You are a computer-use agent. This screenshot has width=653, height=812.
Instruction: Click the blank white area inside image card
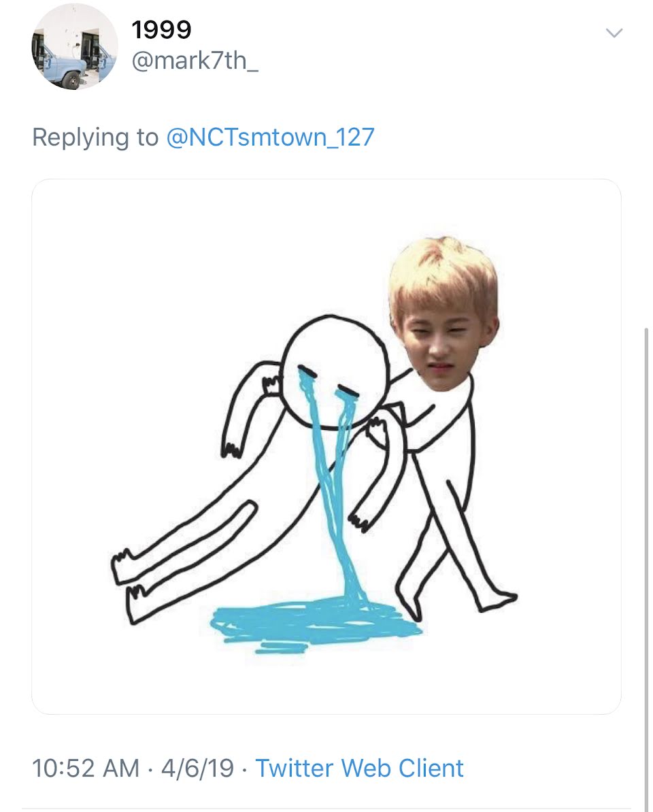tap(136, 272)
